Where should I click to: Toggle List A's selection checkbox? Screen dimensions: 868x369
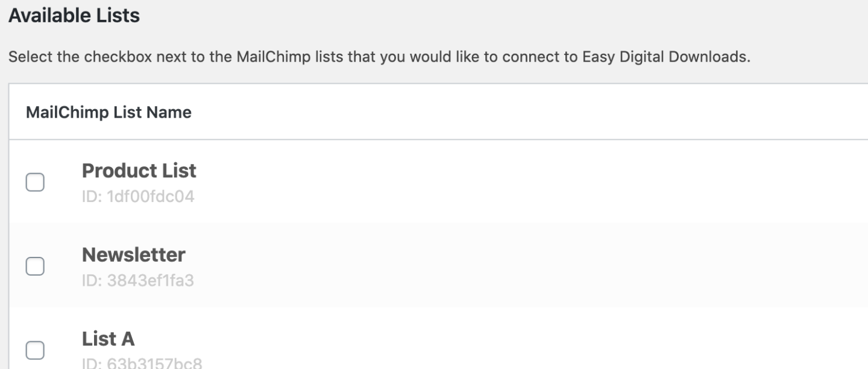pyautogui.click(x=34, y=350)
